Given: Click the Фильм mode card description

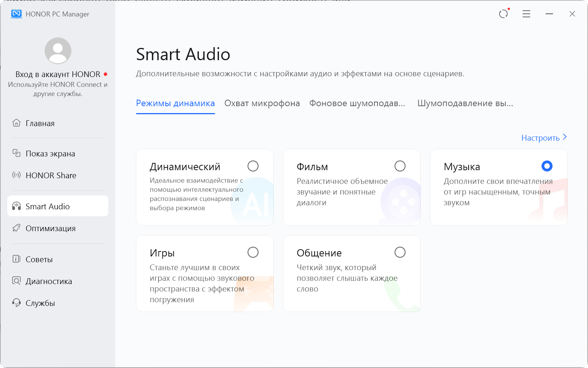Looking at the screenshot, I should 342,192.
